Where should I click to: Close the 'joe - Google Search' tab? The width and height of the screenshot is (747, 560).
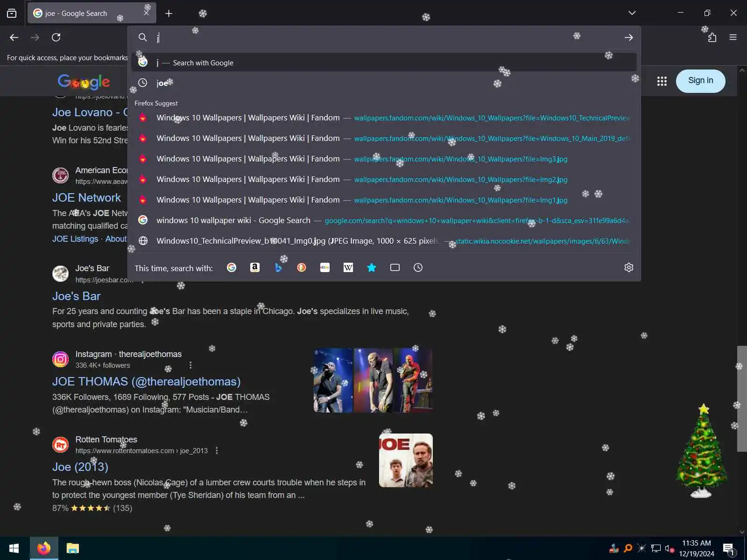point(147,13)
